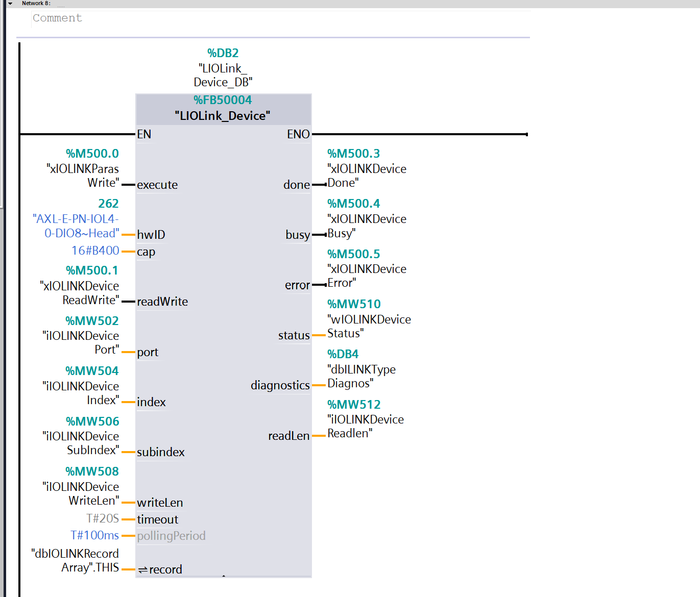This screenshot has height=597, width=700.
Task: Collapse Network 8 with the arrow
Action: coord(10,4)
